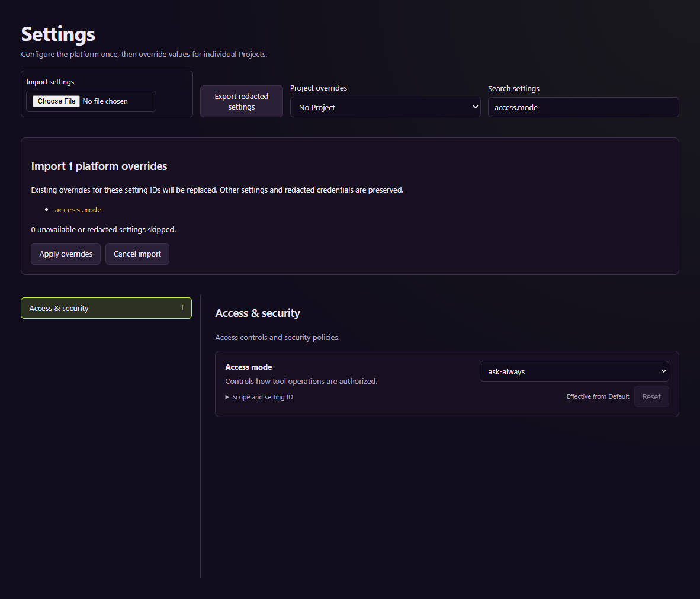The width and height of the screenshot is (700, 599).
Task: Click the Settings page heading
Action: tap(58, 34)
